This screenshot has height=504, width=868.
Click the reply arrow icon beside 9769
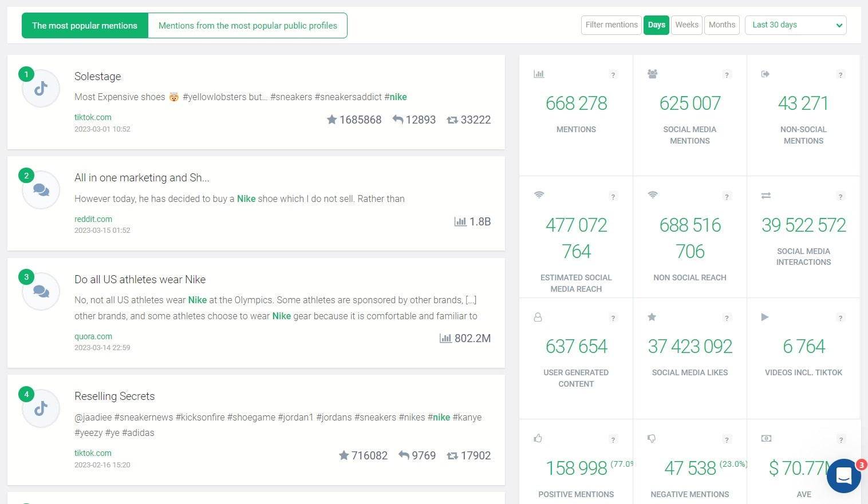[x=404, y=455]
